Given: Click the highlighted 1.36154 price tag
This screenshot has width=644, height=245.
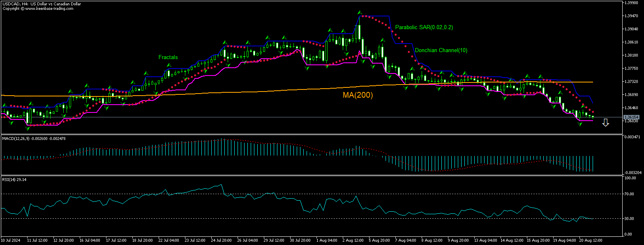Looking at the screenshot, I should click(x=632, y=117).
